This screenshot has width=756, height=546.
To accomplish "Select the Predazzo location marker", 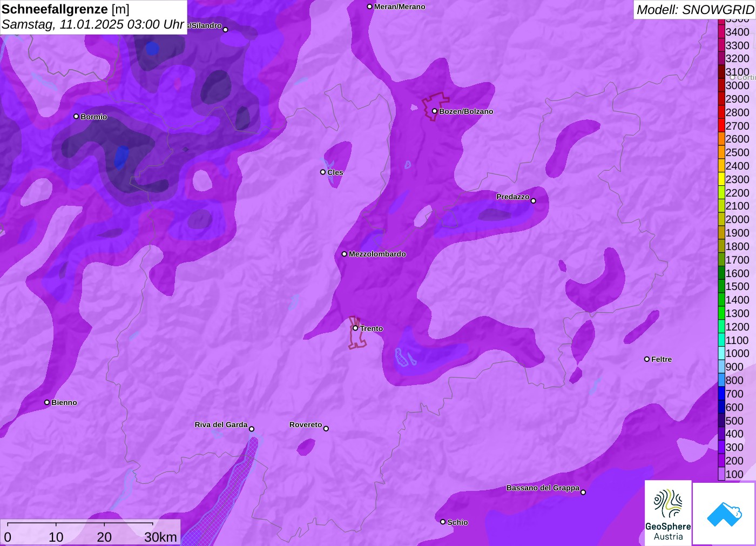I will click(x=534, y=201).
